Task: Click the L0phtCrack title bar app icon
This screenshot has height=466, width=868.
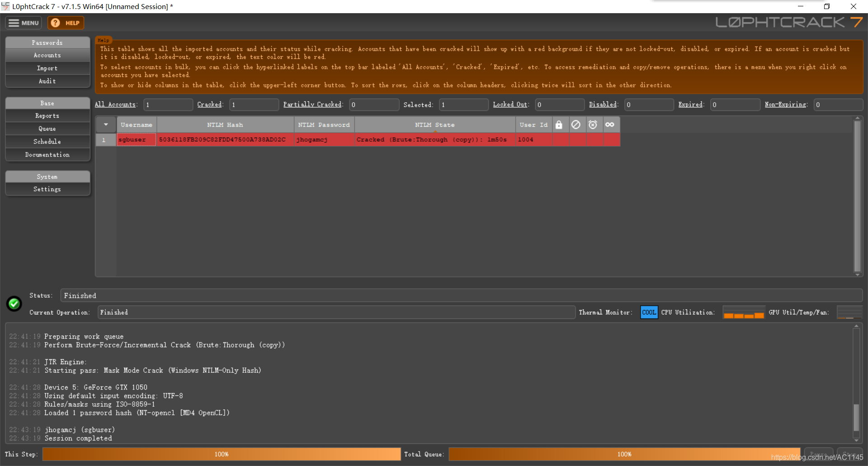Action: click(5, 6)
